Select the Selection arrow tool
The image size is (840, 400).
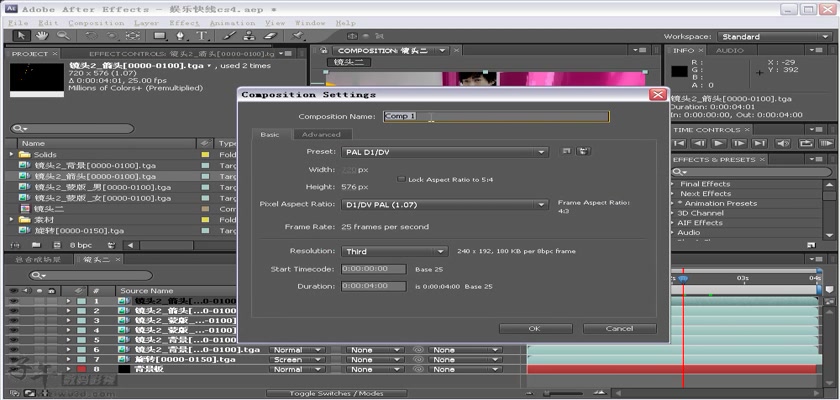coord(21,36)
